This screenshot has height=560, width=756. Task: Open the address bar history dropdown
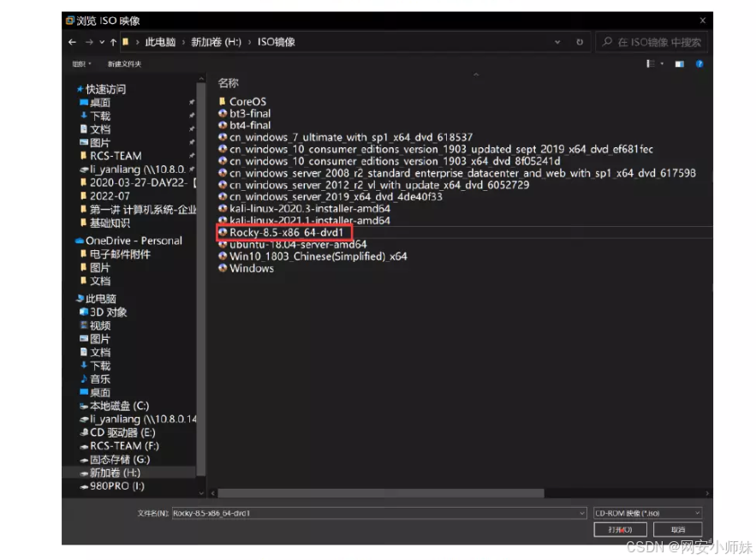coord(558,42)
